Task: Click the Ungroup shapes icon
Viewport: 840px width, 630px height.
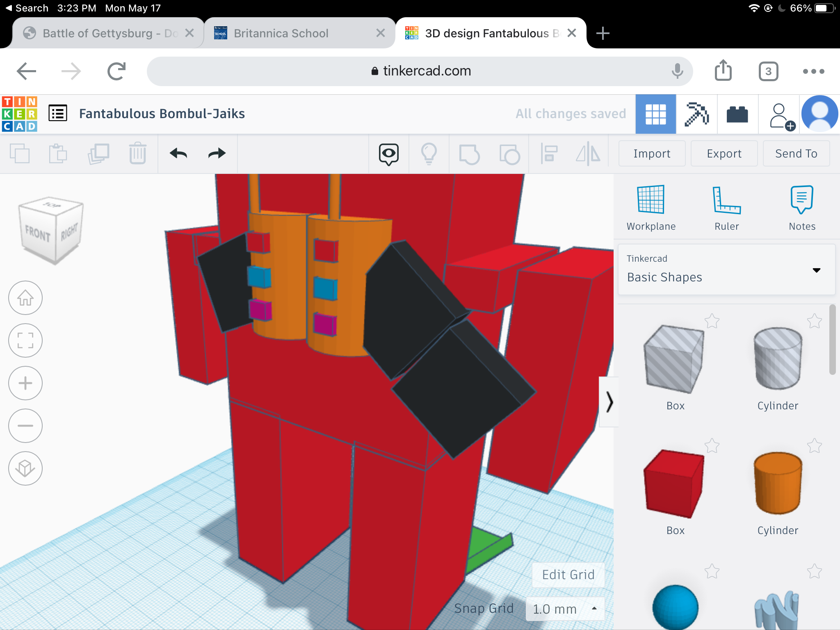Action: click(x=509, y=154)
